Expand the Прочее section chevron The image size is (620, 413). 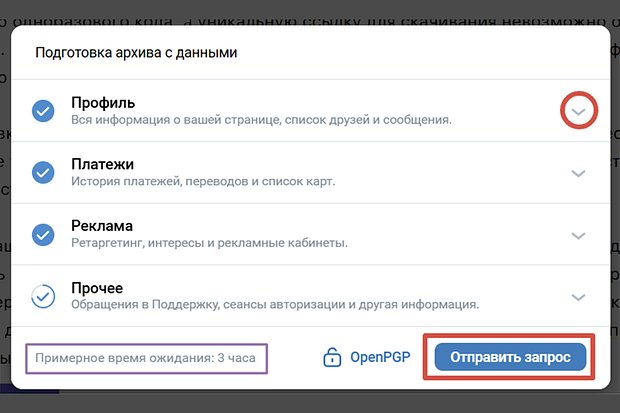[x=578, y=297]
